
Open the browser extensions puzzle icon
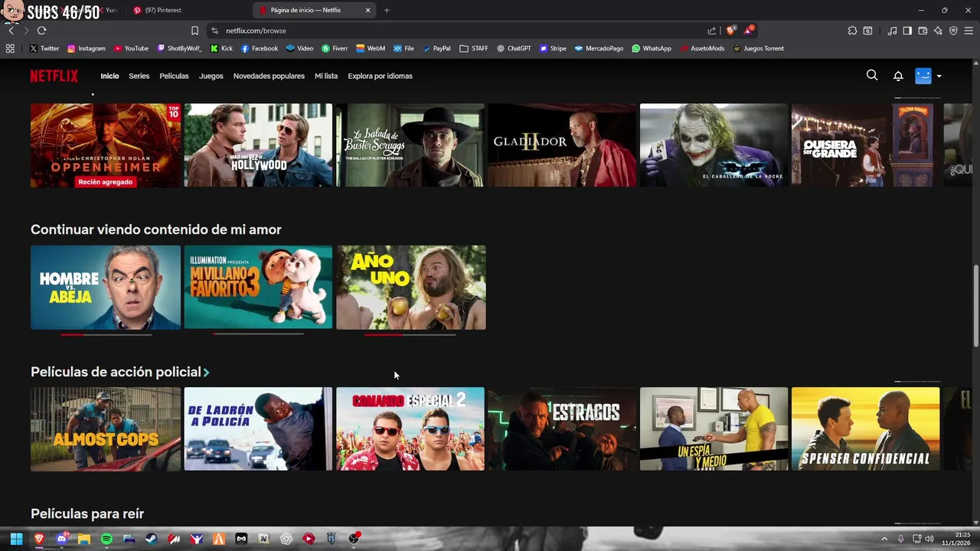pos(852,31)
